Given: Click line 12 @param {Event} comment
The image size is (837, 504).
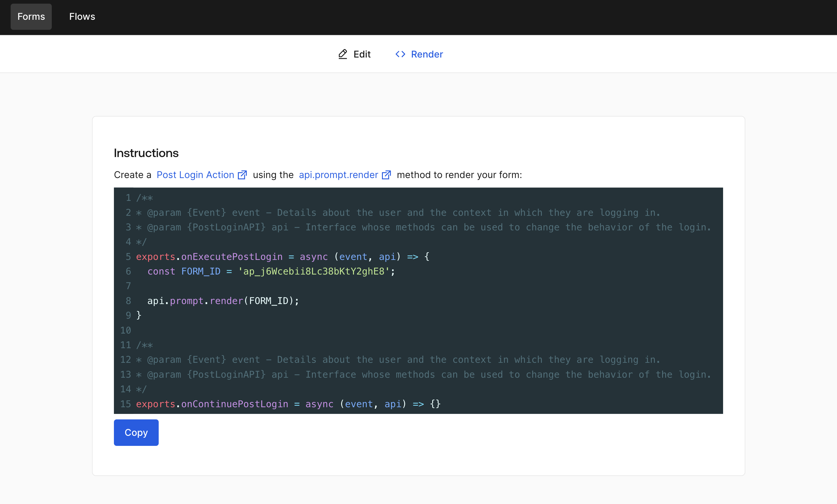Looking at the screenshot, I should click(x=398, y=359).
